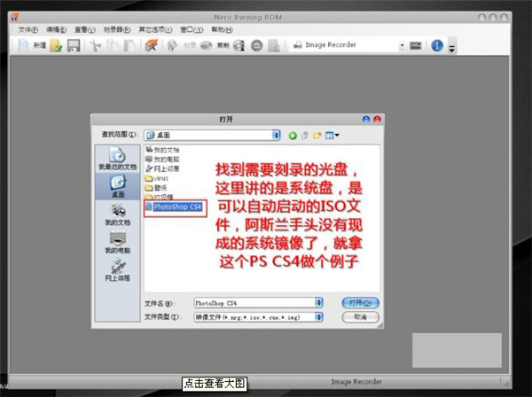This screenshot has height=397, width=532.
Task: Select the PhotoShop CS4 file in list
Action: (x=177, y=206)
